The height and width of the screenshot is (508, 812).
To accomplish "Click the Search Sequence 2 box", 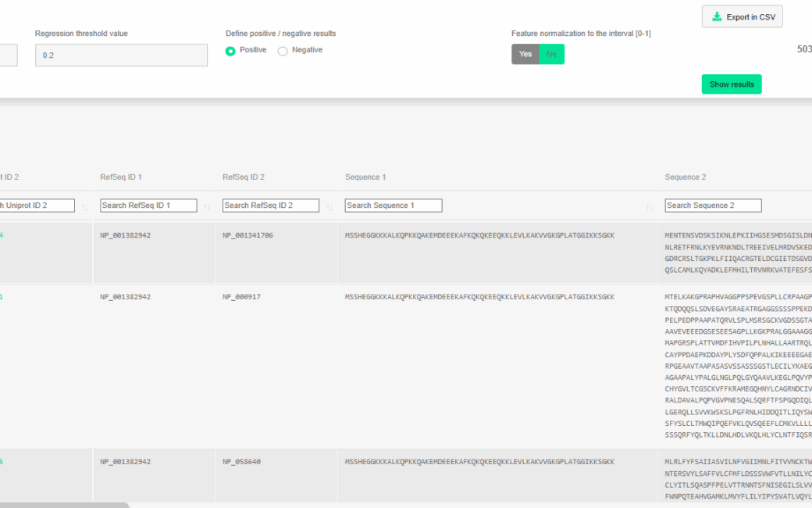I will tap(713, 206).
